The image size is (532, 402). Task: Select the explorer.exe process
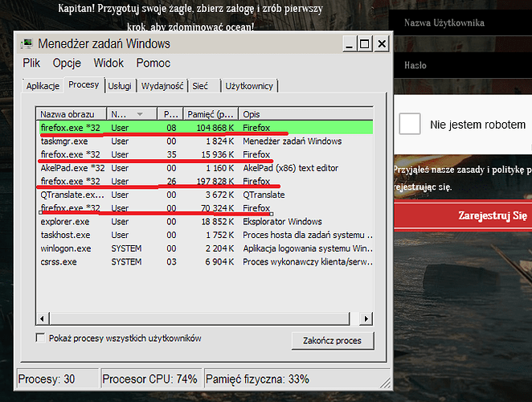pyautogui.click(x=205, y=221)
